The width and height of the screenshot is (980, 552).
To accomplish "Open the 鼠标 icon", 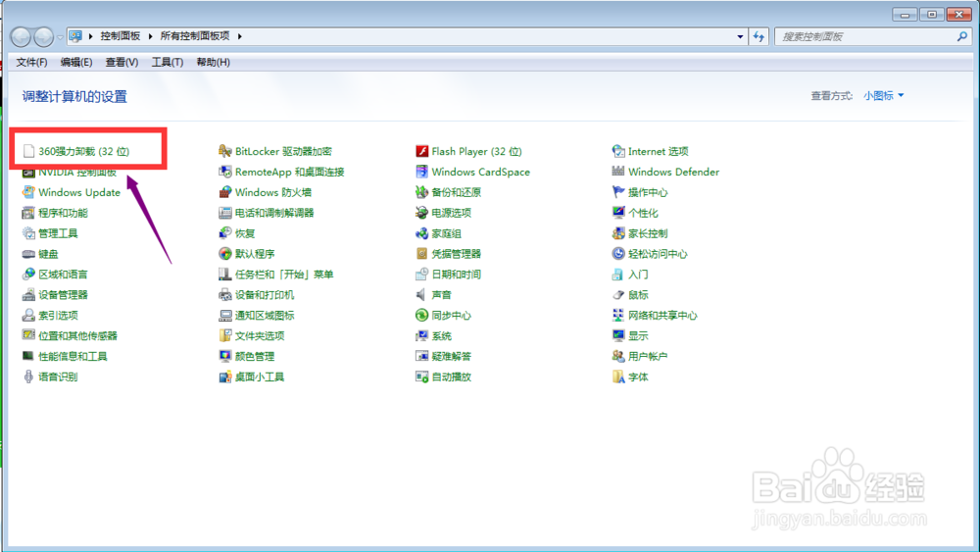I will (618, 295).
